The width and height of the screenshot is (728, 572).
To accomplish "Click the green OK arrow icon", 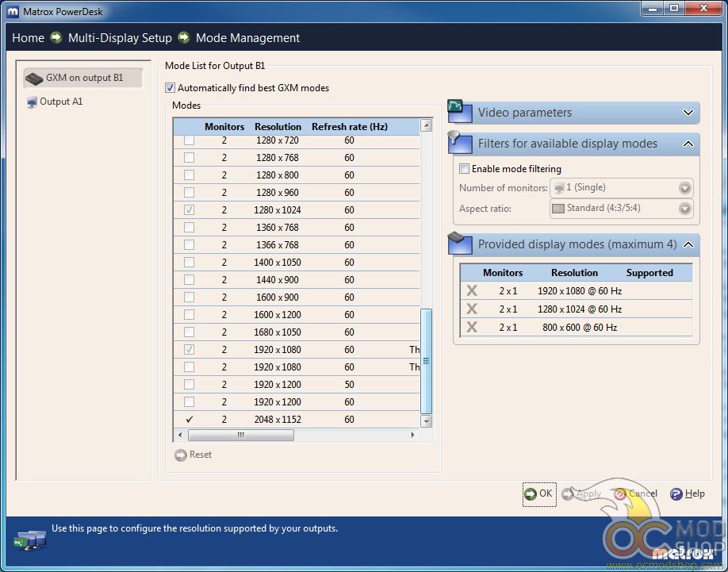I will point(531,494).
